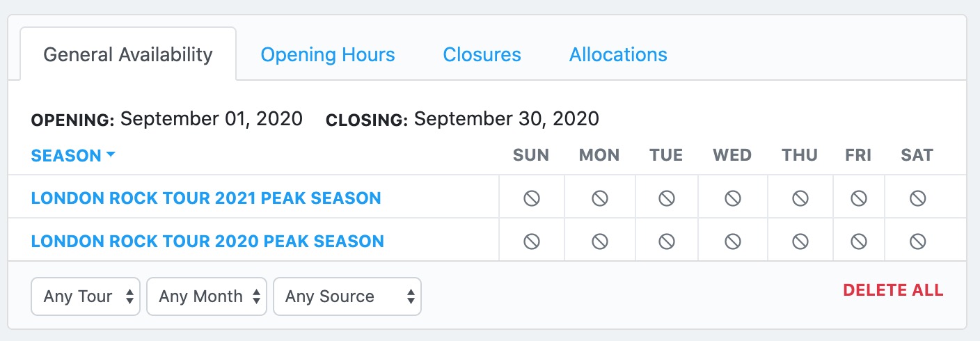Switch to the Opening Hours tab
This screenshot has height=341, width=980.
click(328, 54)
